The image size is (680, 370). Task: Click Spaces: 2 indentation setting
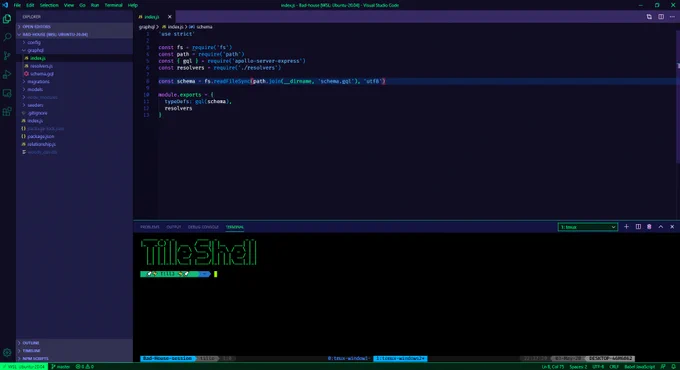coord(578,367)
